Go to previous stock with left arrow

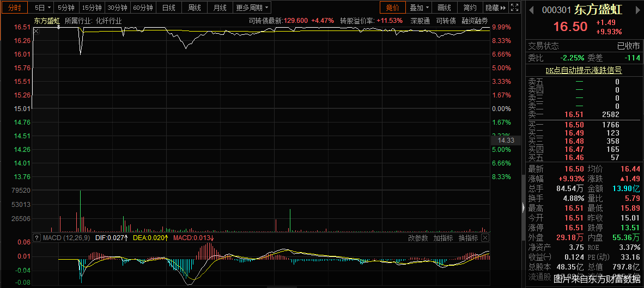coord(531,10)
